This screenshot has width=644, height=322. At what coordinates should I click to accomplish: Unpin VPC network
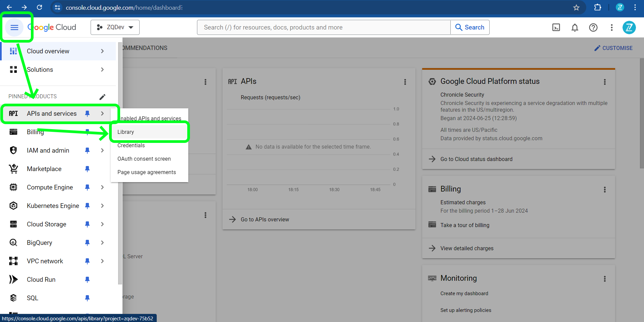click(87, 261)
